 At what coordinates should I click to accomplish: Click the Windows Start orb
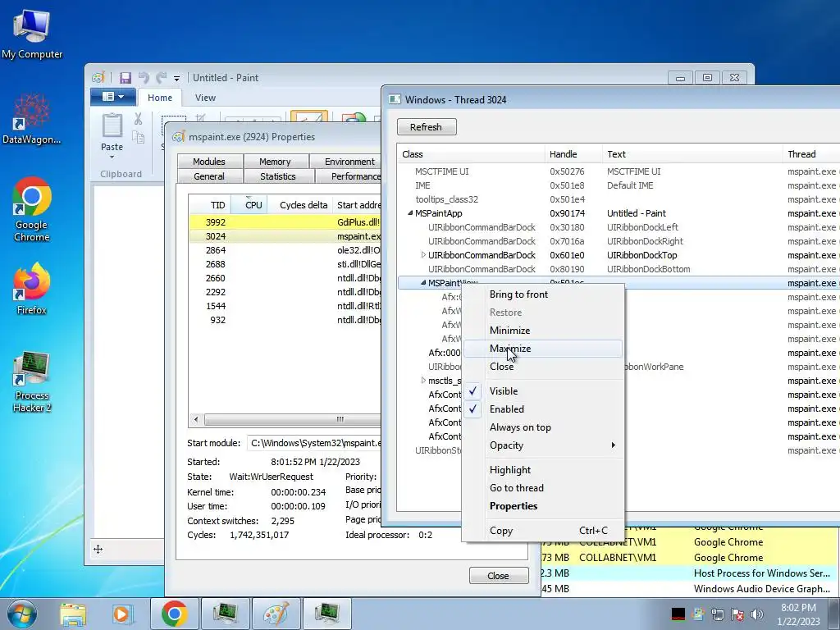(x=21, y=614)
